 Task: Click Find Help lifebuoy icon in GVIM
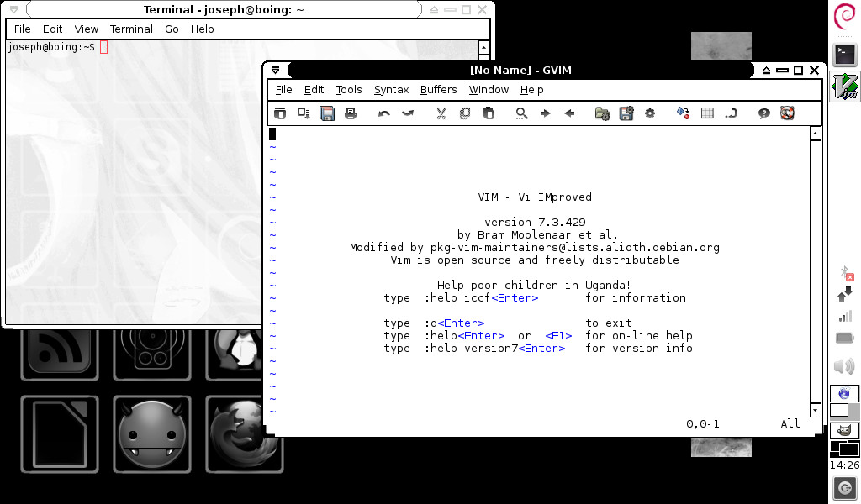click(787, 113)
